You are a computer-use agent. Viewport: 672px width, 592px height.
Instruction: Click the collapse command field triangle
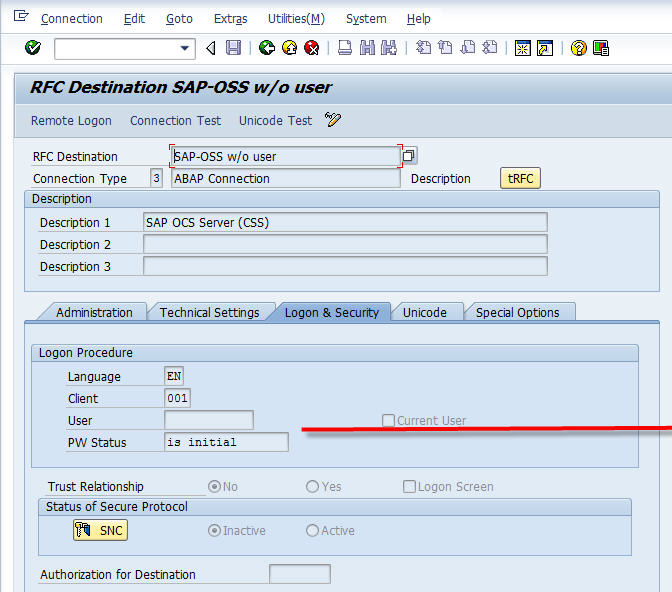click(210, 48)
